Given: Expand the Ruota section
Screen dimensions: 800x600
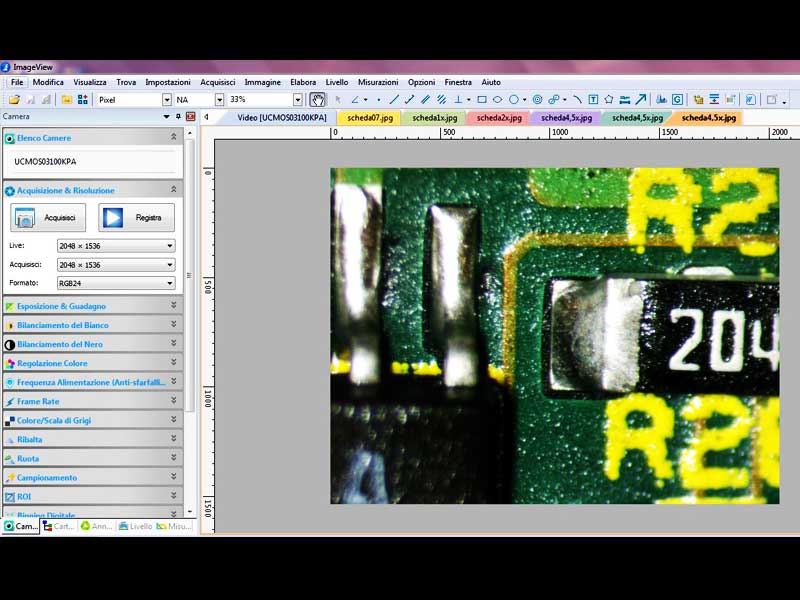Looking at the screenshot, I should point(173,458).
